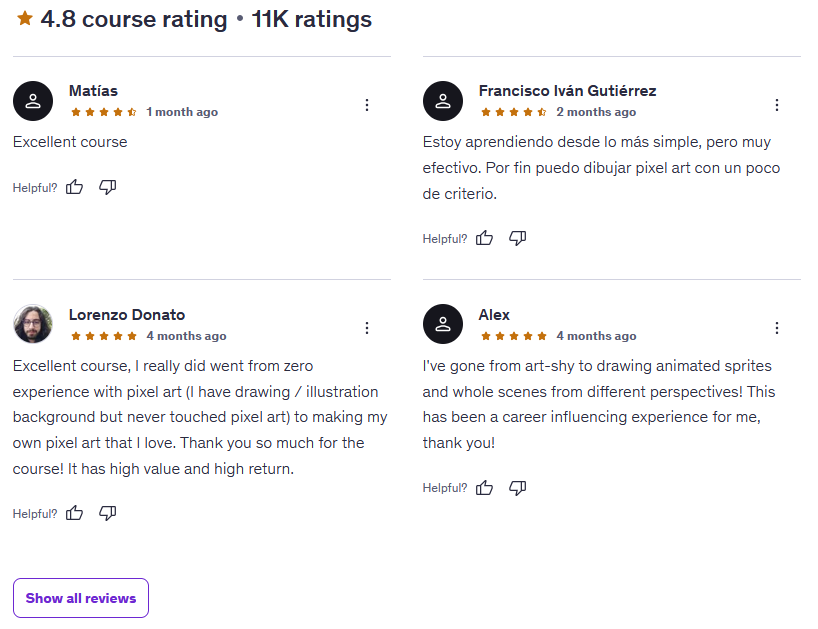Click Francisco Iván Gutiérrez's avatar icon
818x629 pixels.
pyautogui.click(x=443, y=101)
